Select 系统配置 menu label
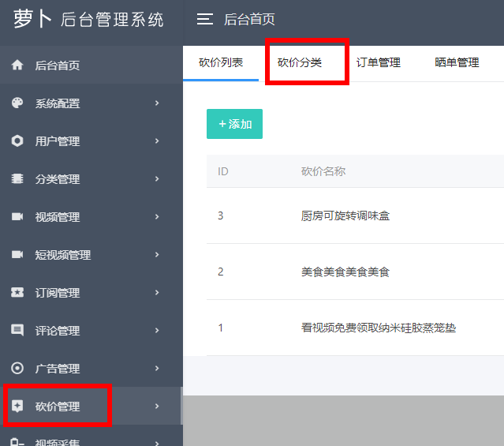 [x=58, y=103]
